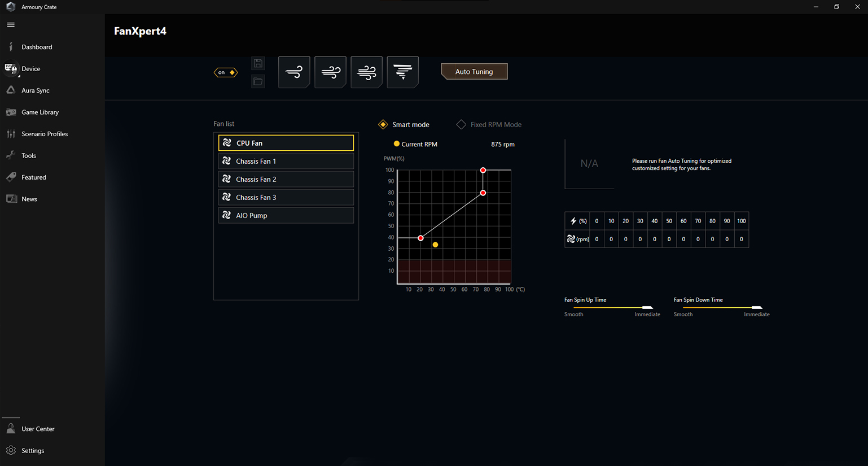Image resolution: width=868 pixels, height=466 pixels.
Task: Click the FanXpert4 page title
Action: click(140, 31)
